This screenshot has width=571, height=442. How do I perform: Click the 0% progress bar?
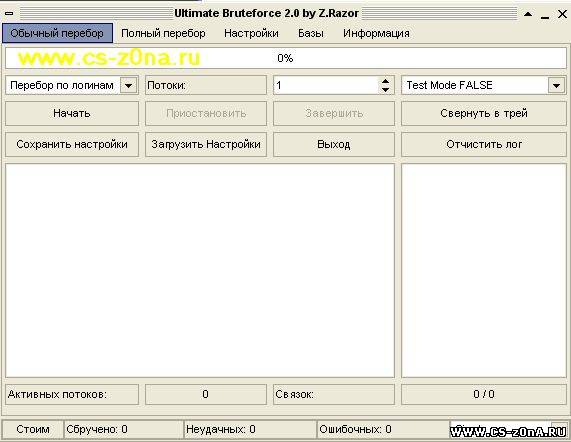coord(286,58)
